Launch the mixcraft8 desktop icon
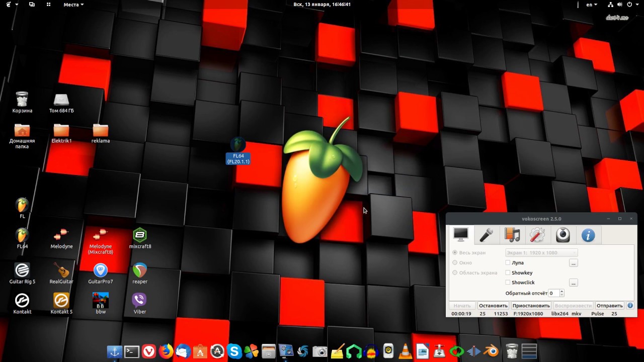Screen dimensions: 644x362 tap(140, 238)
